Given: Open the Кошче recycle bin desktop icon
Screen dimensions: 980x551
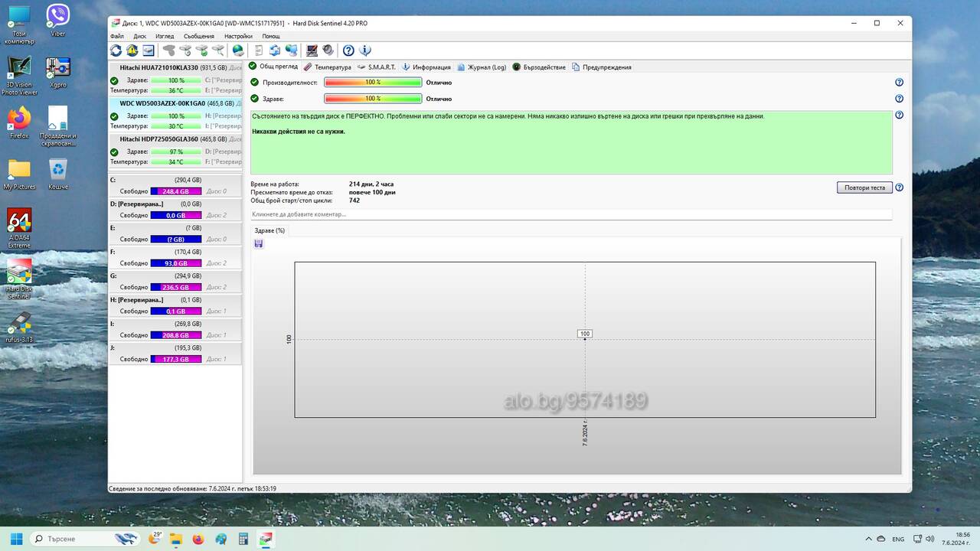Looking at the screenshot, I should [x=58, y=174].
